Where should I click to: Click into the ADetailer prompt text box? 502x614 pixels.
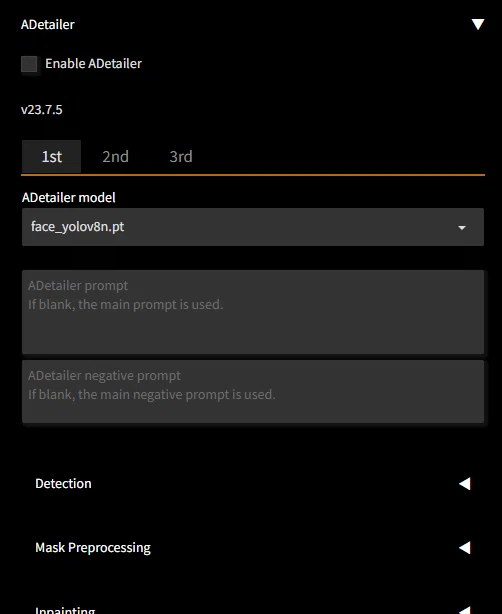[253, 312]
